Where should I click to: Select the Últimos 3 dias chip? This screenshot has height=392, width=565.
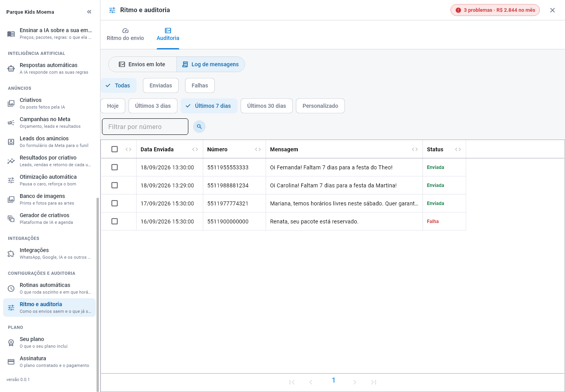pos(153,106)
